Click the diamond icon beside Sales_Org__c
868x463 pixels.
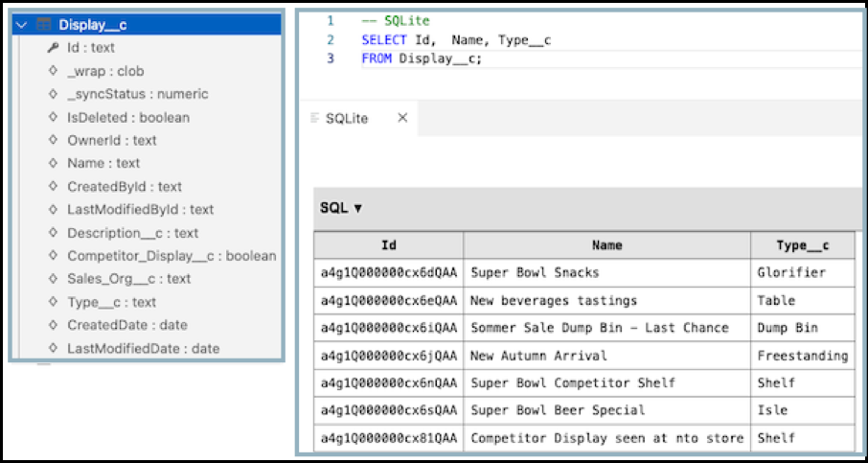[53, 279]
